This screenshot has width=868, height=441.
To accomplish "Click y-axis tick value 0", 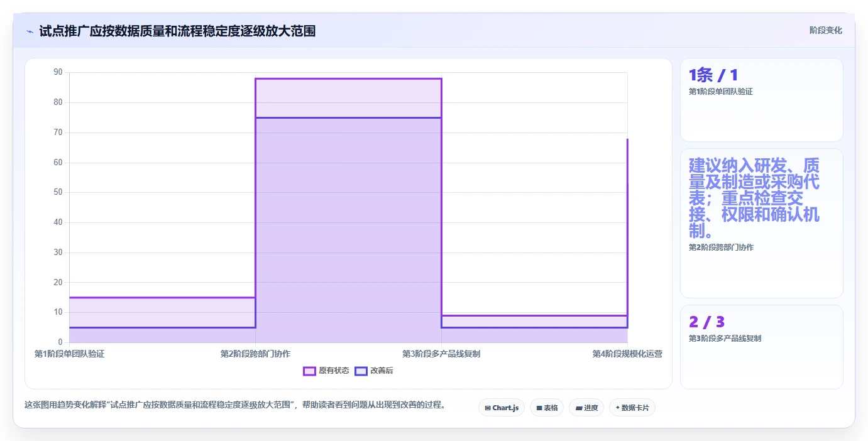I will click(x=60, y=342).
